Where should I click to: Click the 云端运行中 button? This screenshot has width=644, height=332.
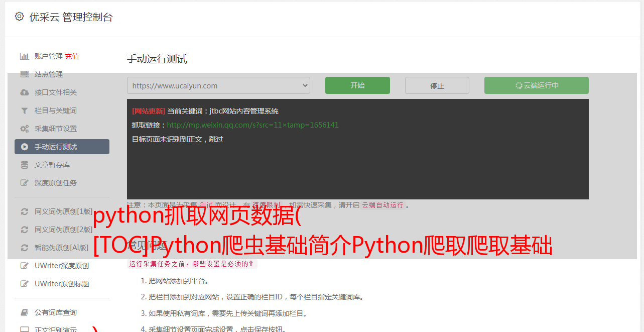coord(537,85)
